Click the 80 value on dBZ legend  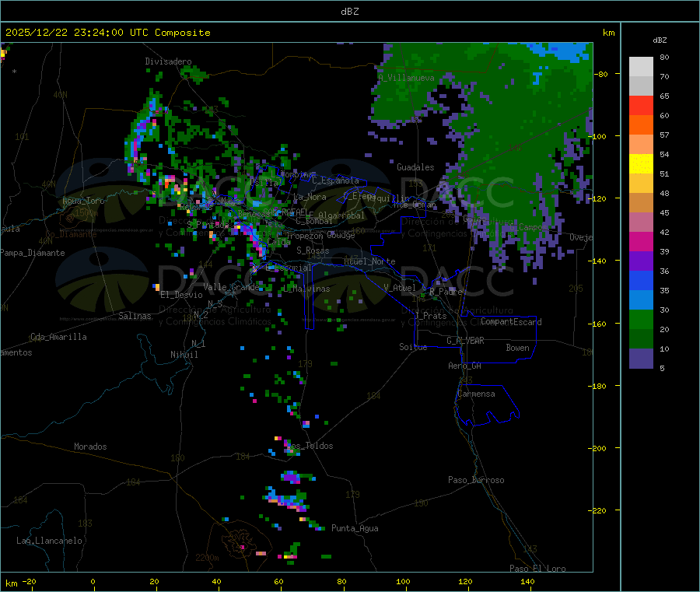664,57
